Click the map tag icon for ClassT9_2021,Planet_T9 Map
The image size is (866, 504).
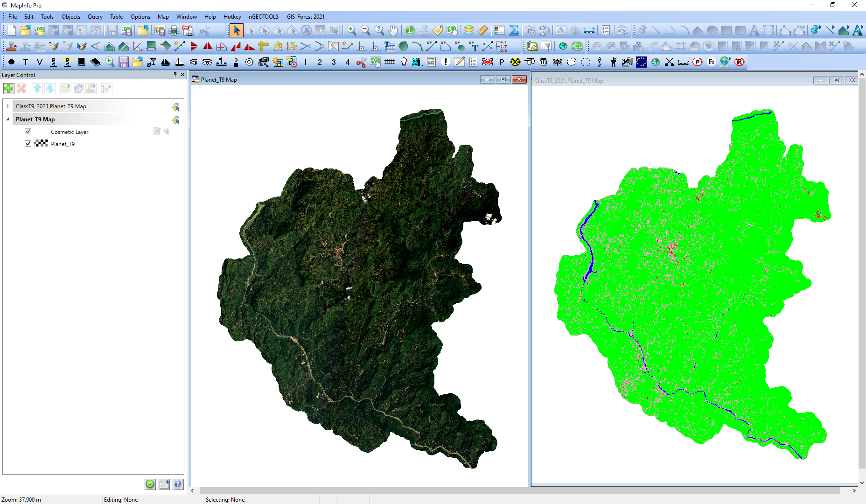click(x=176, y=107)
